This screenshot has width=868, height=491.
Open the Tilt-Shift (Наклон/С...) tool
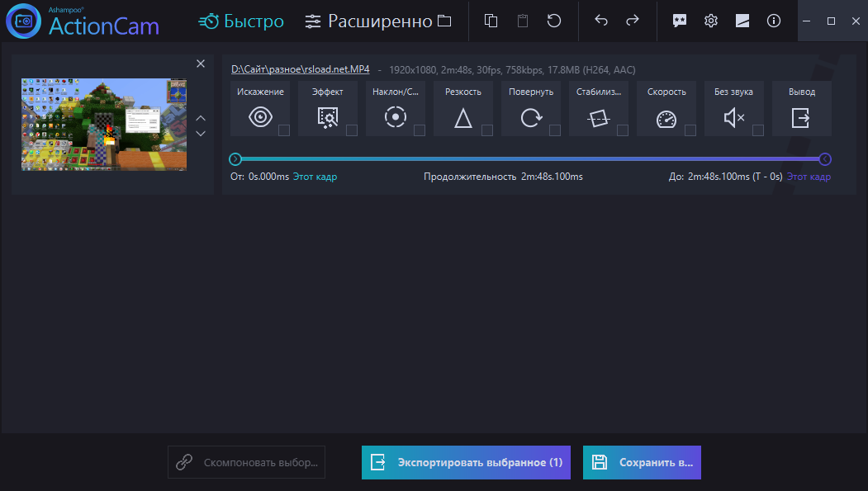pyautogui.click(x=396, y=109)
